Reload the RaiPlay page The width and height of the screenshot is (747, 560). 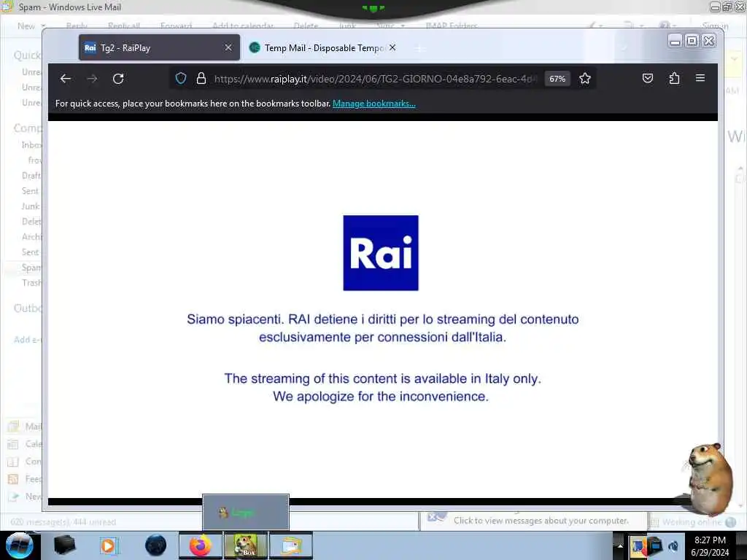(x=118, y=79)
